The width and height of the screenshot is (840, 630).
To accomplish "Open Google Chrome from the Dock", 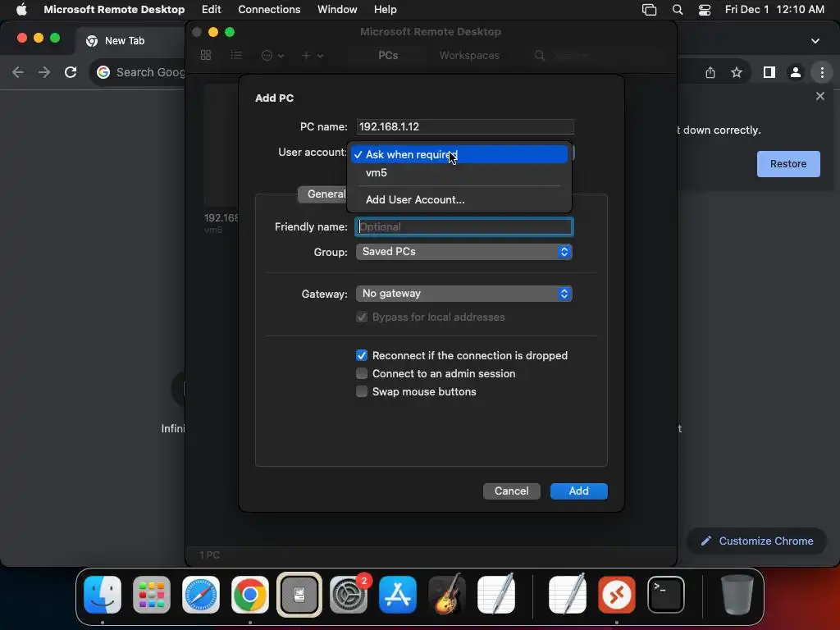I will pyautogui.click(x=250, y=594).
